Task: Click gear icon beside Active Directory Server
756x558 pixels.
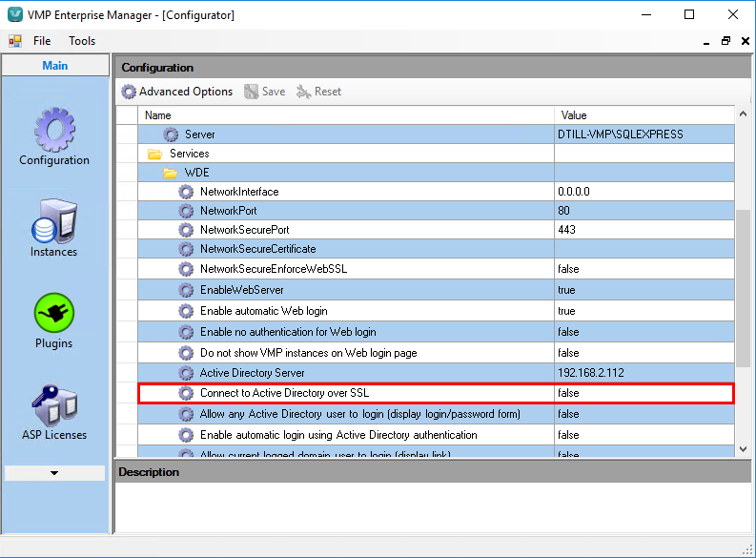Action: 186,373
